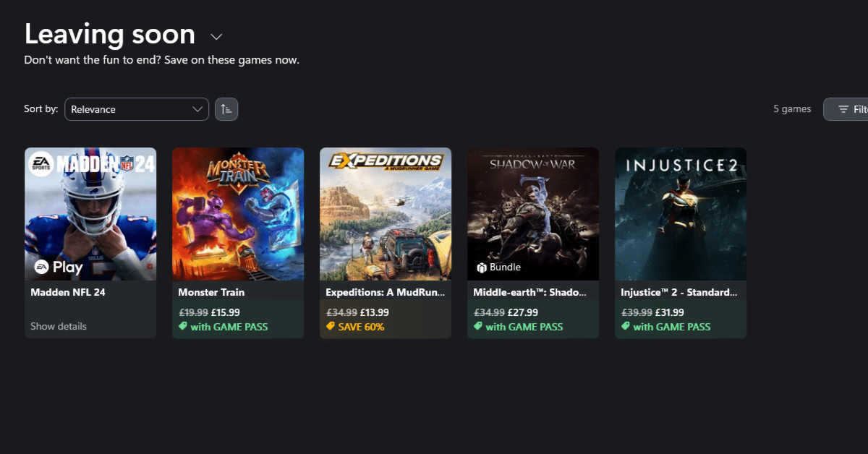Click the EA Play logo on Madden

tap(41, 267)
